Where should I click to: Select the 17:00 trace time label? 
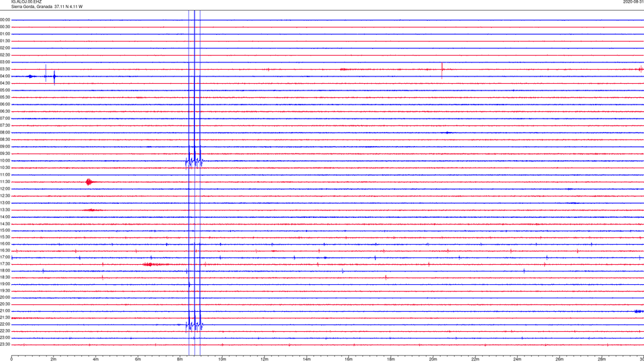coord(5,257)
